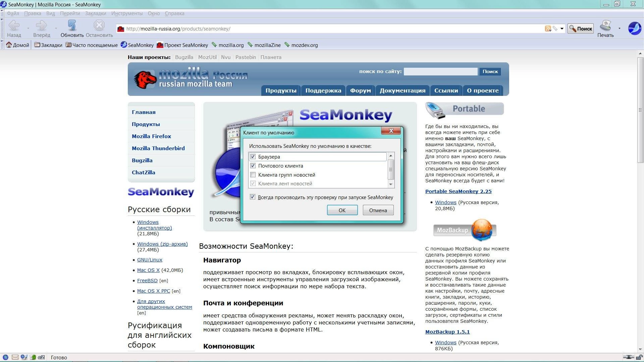644x362 pixels.
Task: Click the RSS feed icon in address bar
Action: point(548,29)
